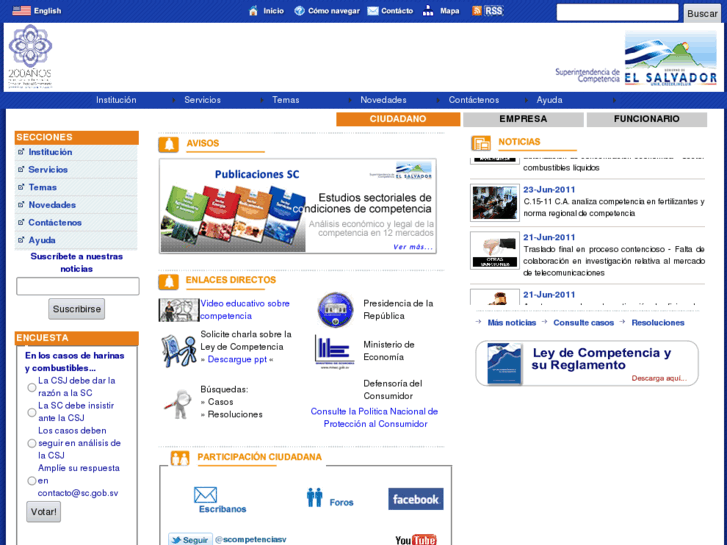Image resolution: width=727 pixels, height=545 pixels.
Task: Click the Buscar search button
Action: 702,13
